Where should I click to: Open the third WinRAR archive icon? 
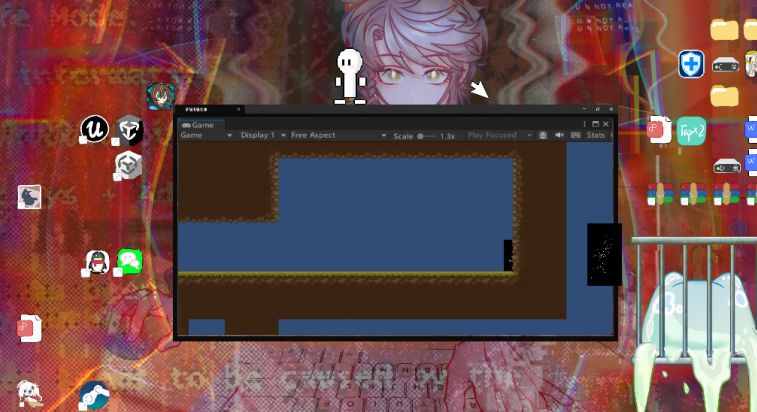coord(726,194)
